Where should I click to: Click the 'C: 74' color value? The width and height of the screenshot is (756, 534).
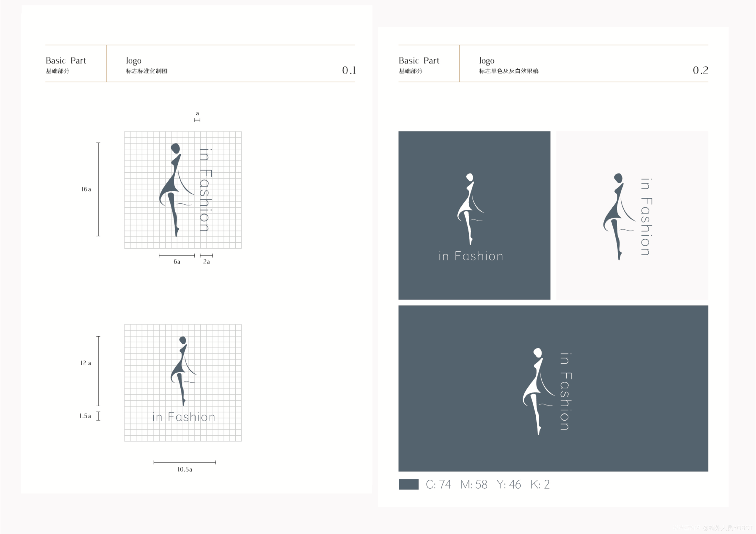[438, 485]
